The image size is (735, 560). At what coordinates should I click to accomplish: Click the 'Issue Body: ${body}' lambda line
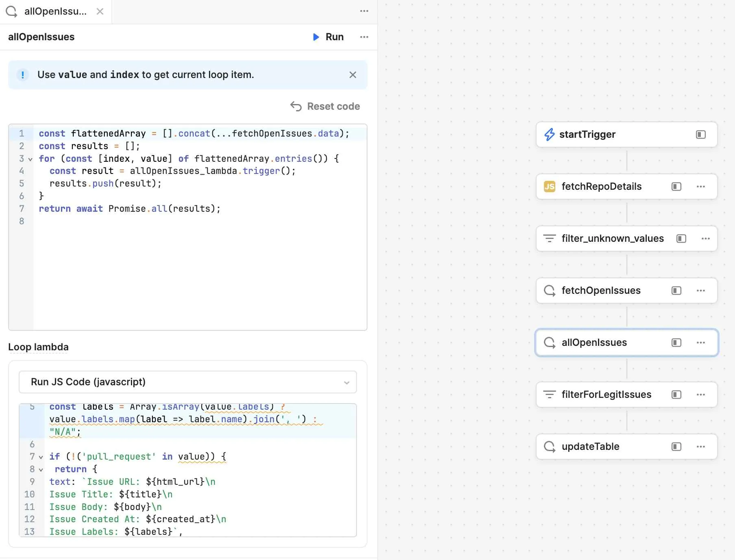(x=106, y=507)
